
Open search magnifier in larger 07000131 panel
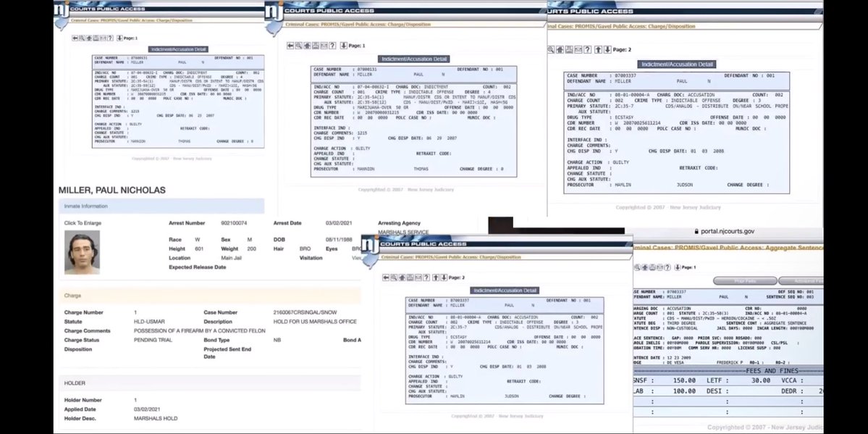(x=299, y=46)
